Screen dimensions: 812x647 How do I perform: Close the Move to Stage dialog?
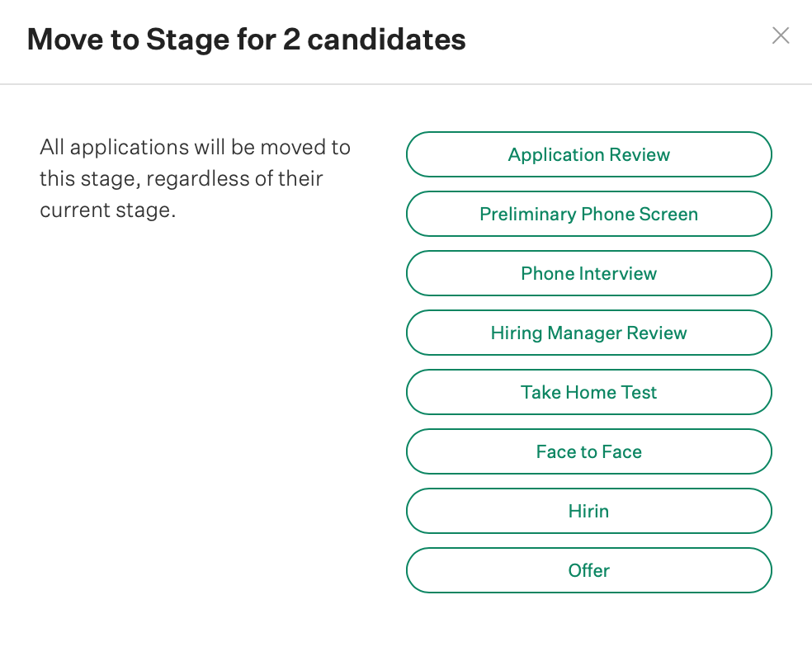click(x=780, y=35)
